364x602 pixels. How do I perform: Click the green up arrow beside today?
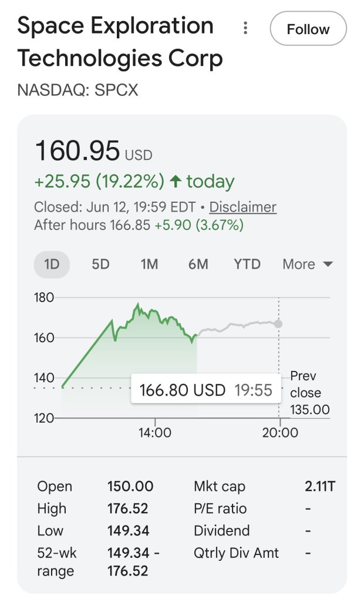176,181
